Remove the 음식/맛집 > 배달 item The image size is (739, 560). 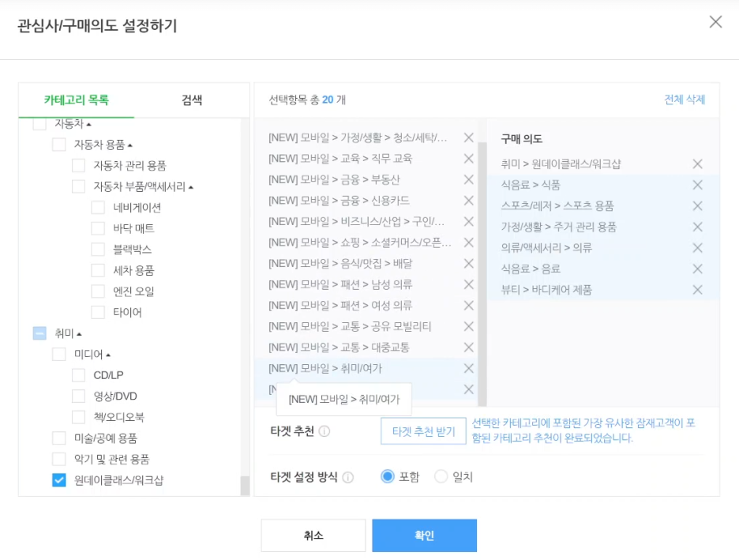pyautogui.click(x=468, y=264)
